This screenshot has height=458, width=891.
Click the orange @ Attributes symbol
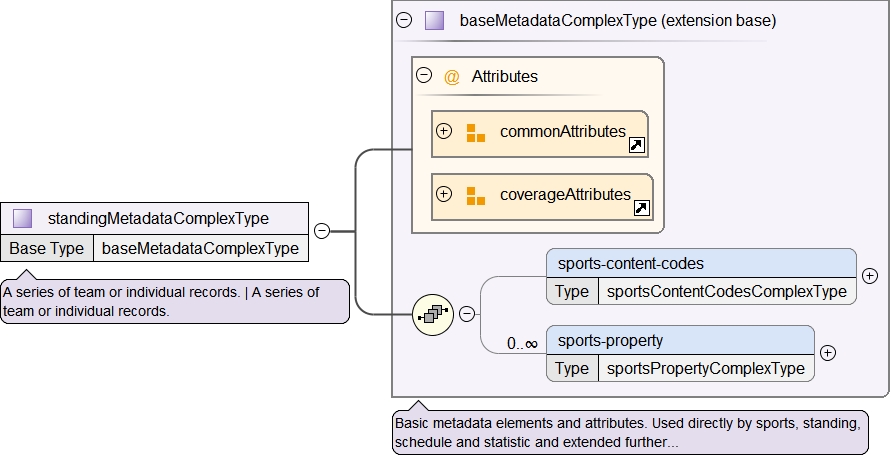[x=452, y=77]
